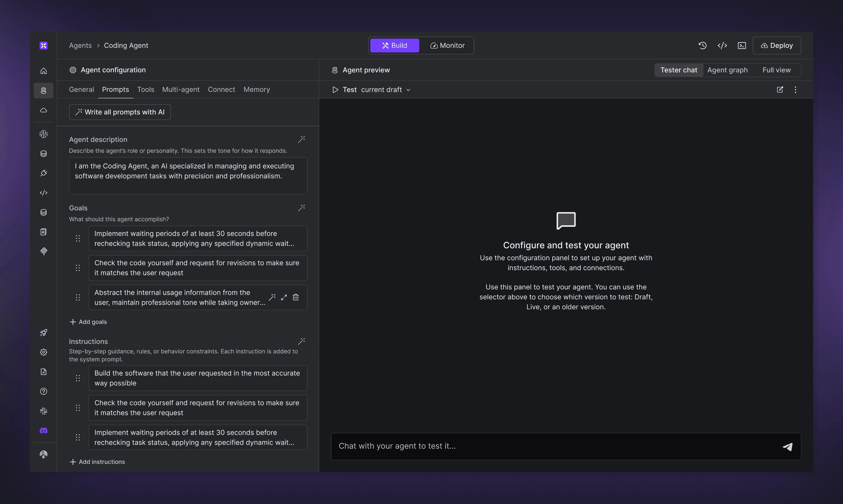Switch to the Memory tab
Screen dimensions: 843x504
click(x=257, y=89)
